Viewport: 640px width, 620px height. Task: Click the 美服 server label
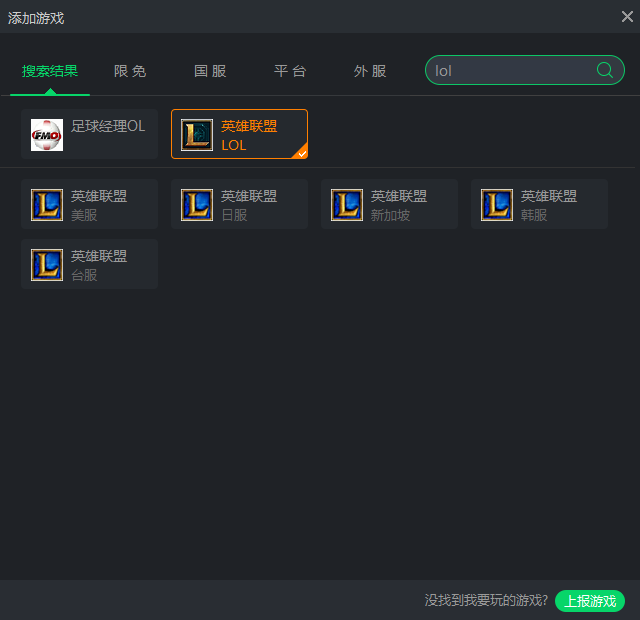pyautogui.click(x=84, y=215)
